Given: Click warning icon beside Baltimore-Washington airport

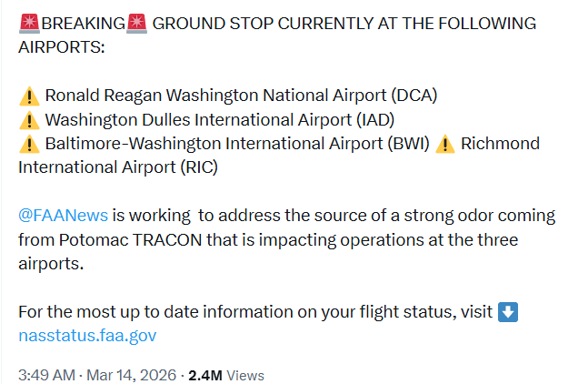Looking at the screenshot, I should (x=29, y=144).
